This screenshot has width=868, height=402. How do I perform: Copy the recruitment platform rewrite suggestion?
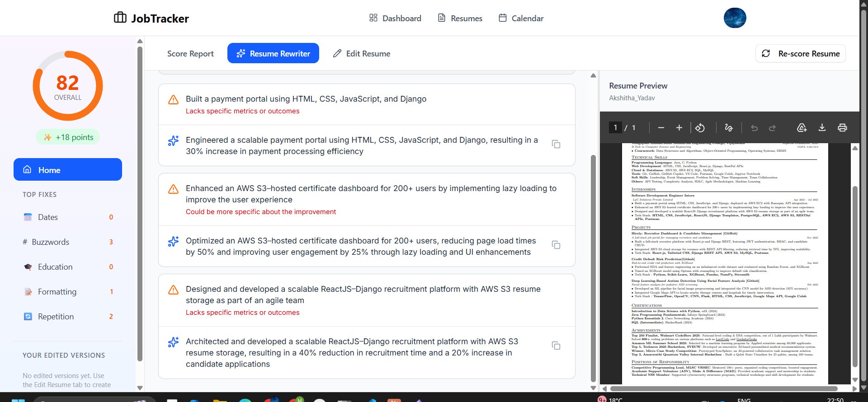pos(556,346)
